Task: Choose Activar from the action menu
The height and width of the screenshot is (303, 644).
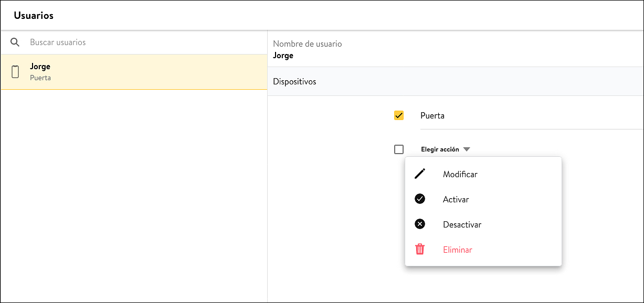Action: point(483,199)
